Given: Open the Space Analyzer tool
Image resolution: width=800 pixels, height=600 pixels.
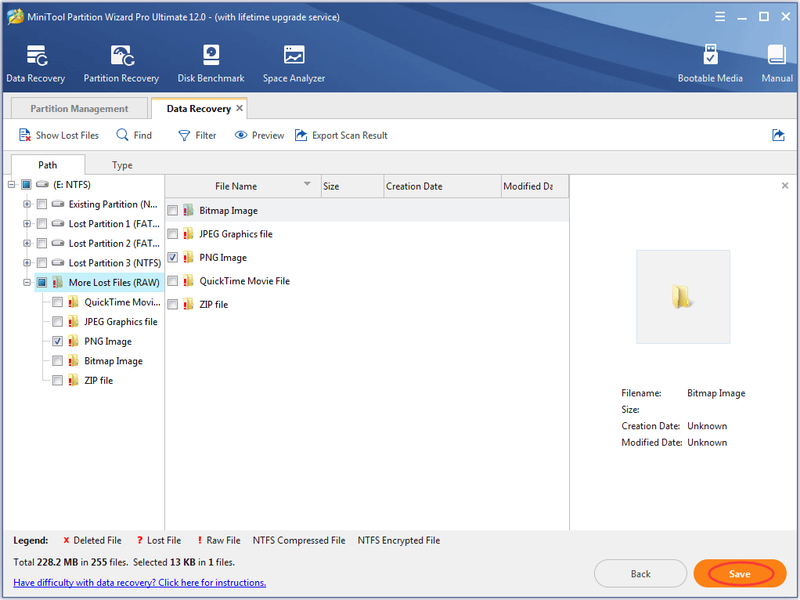Looking at the screenshot, I should pos(294,64).
